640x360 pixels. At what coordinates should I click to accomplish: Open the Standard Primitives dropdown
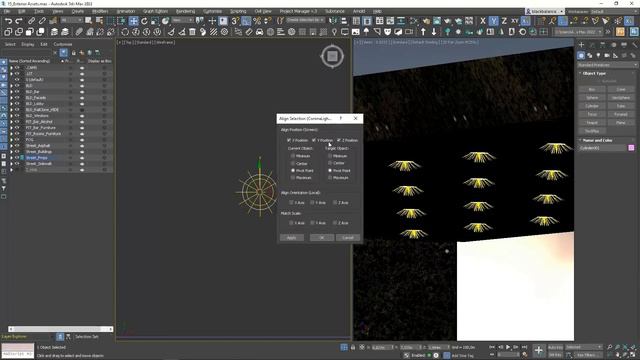(x=607, y=65)
